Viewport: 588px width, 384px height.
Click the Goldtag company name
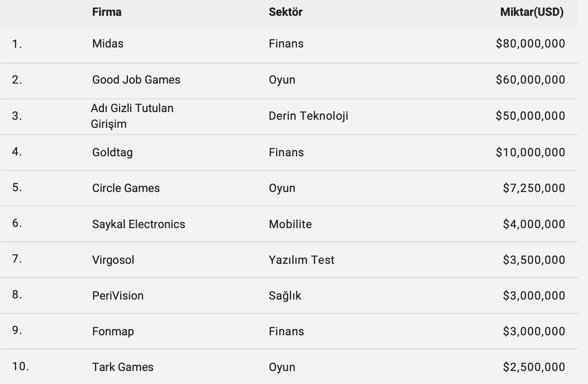[x=112, y=153]
